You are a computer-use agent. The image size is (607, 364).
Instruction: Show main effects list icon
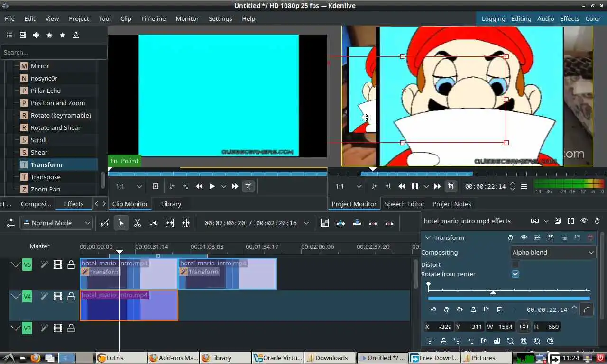[9, 35]
